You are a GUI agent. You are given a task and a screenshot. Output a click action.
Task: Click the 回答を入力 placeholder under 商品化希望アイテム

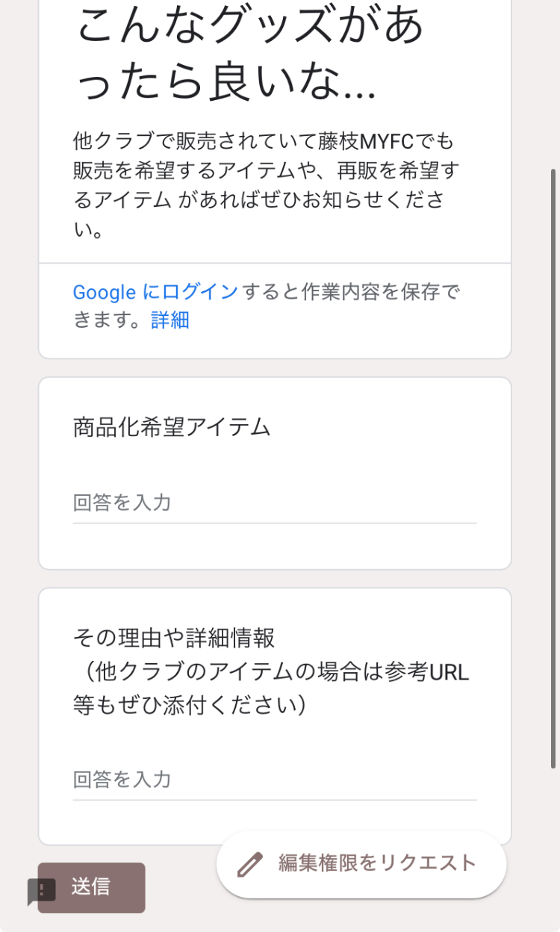point(122,503)
